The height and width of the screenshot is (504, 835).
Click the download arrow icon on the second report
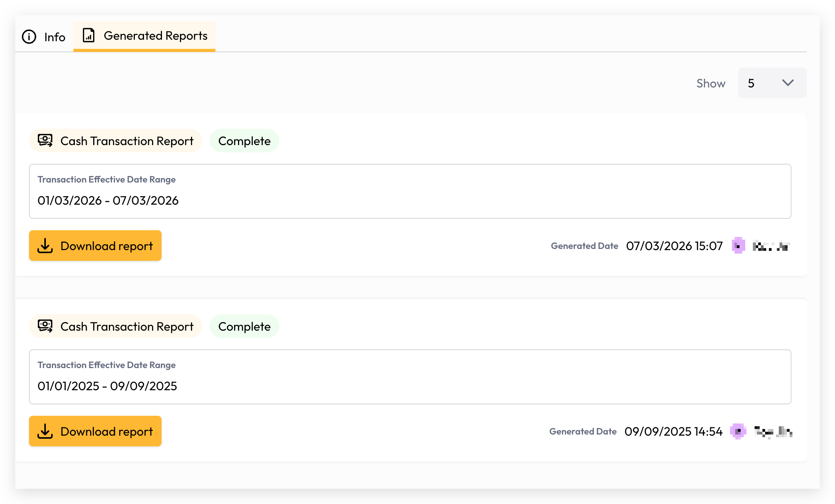tap(45, 431)
